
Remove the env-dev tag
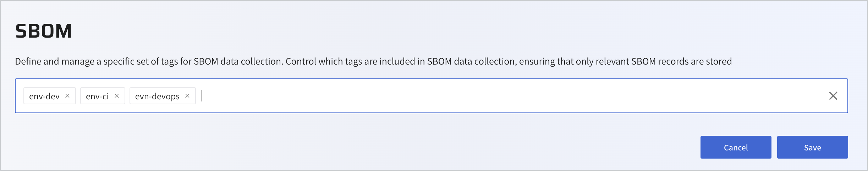(67, 96)
